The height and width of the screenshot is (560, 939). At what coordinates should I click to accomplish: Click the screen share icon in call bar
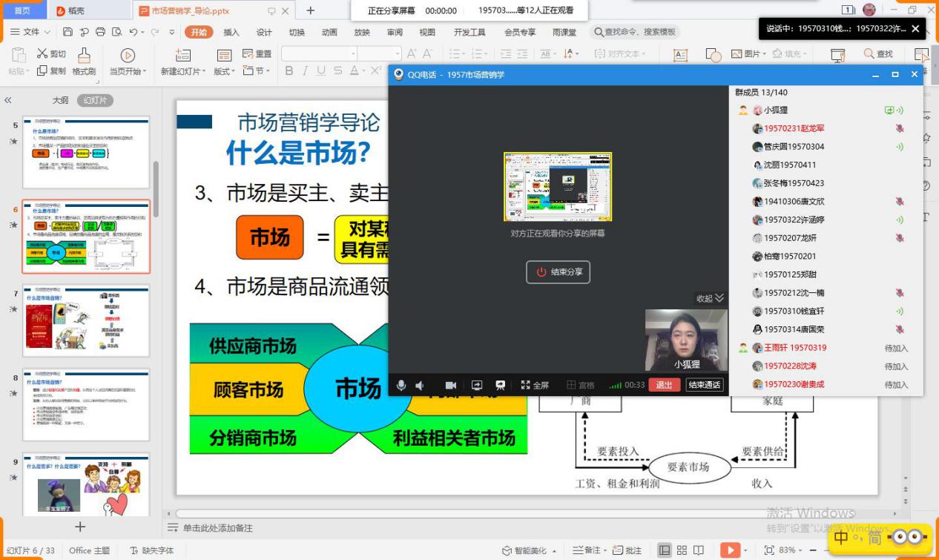(477, 385)
